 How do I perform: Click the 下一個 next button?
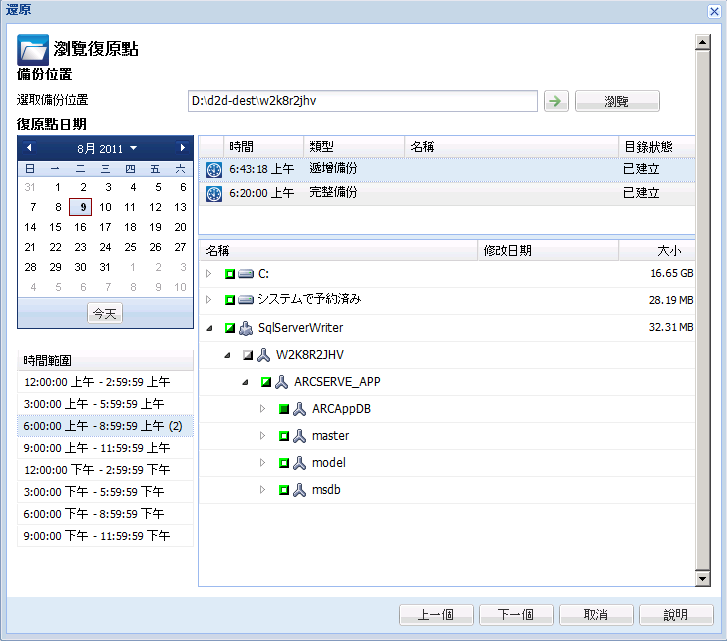(x=516, y=614)
